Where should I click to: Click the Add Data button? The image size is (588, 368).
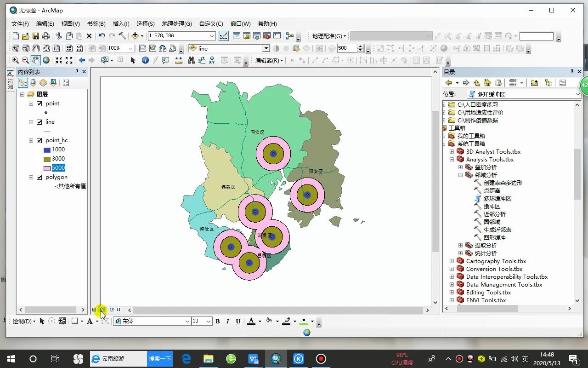(135, 36)
